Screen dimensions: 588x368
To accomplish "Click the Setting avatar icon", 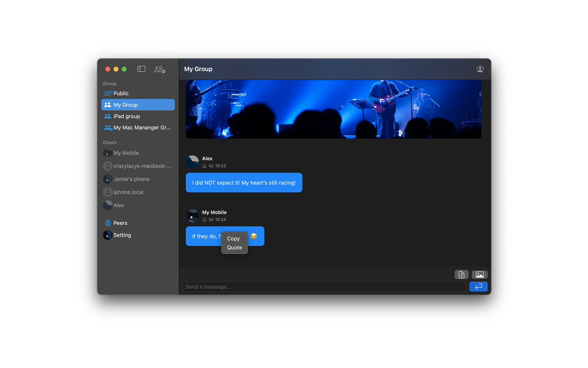I will pyautogui.click(x=108, y=235).
